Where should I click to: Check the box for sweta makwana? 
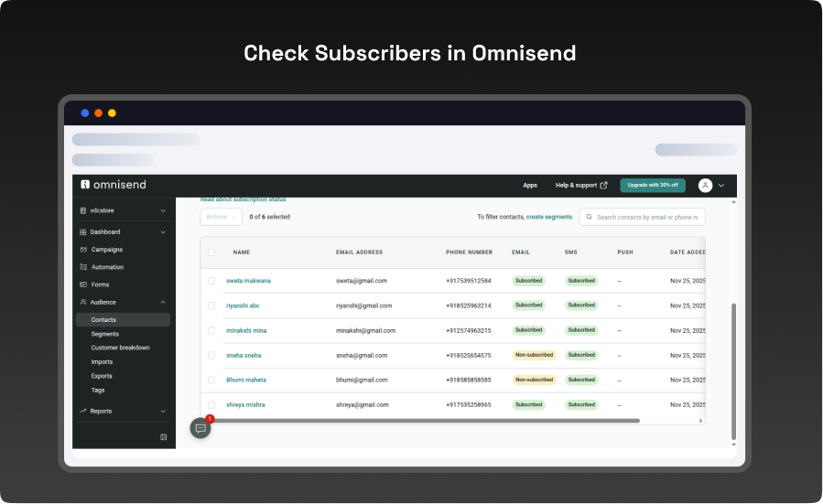[x=211, y=281]
